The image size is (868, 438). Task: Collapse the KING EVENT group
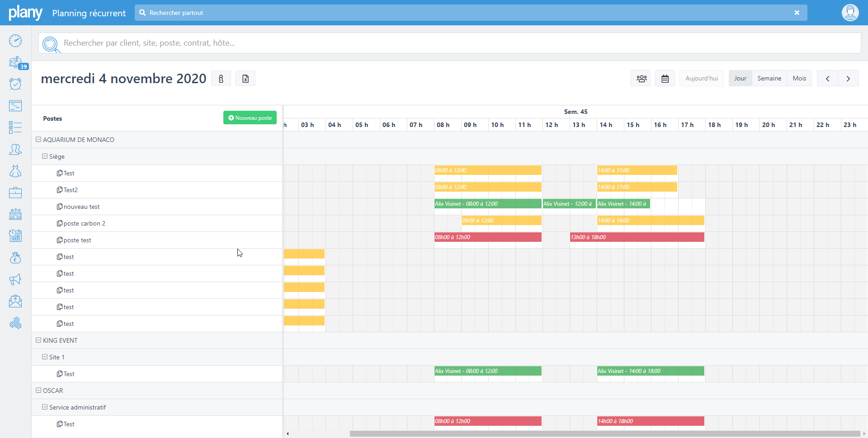pyautogui.click(x=38, y=340)
